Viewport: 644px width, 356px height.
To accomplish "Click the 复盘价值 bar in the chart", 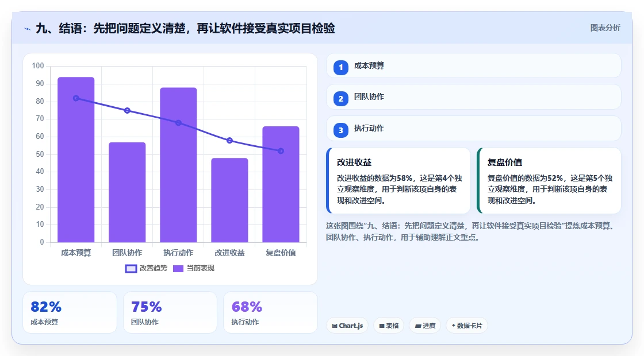I will (281, 184).
